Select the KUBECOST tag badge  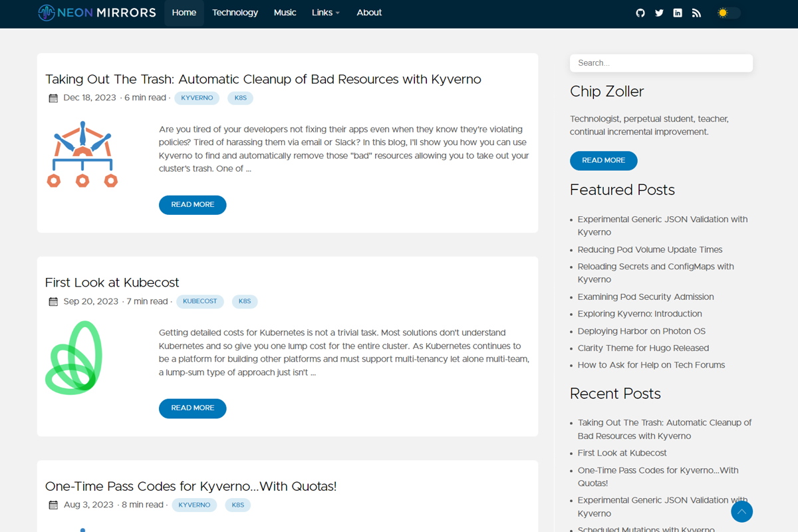pyautogui.click(x=199, y=301)
